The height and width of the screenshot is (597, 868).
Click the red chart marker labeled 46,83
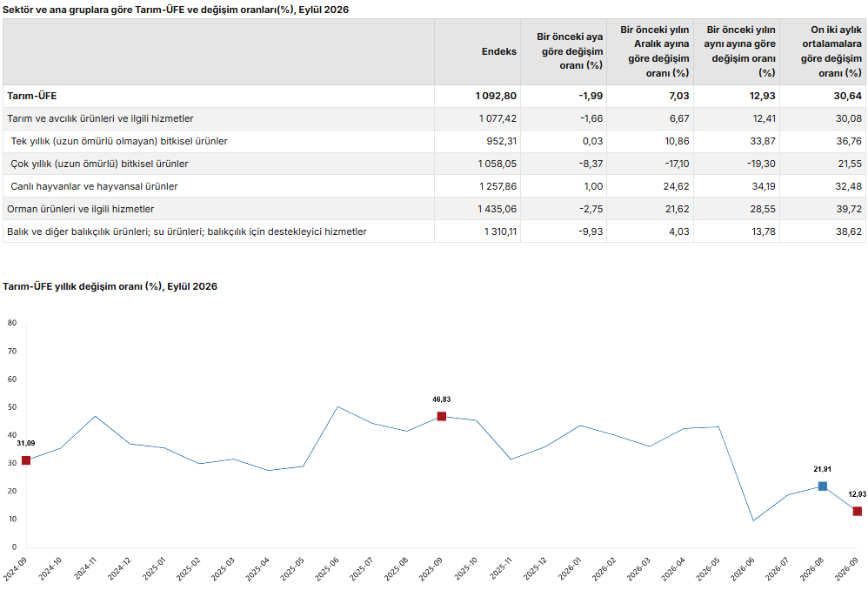click(442, 417)
